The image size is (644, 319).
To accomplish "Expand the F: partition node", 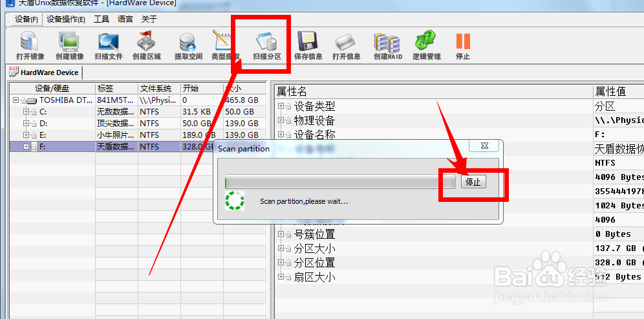I will [27, 146].
